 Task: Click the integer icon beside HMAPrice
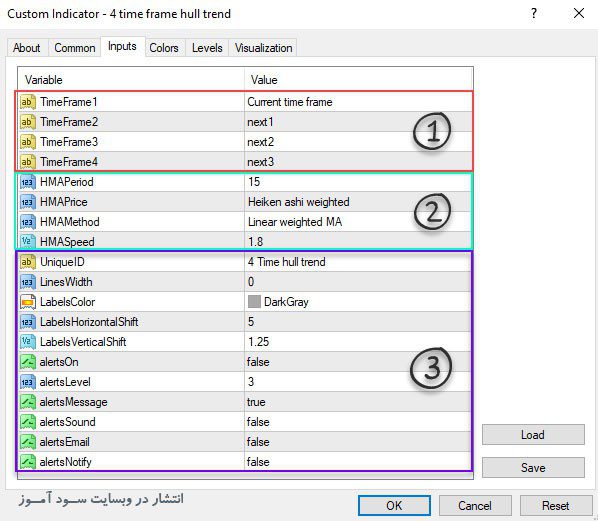point(28,202)
